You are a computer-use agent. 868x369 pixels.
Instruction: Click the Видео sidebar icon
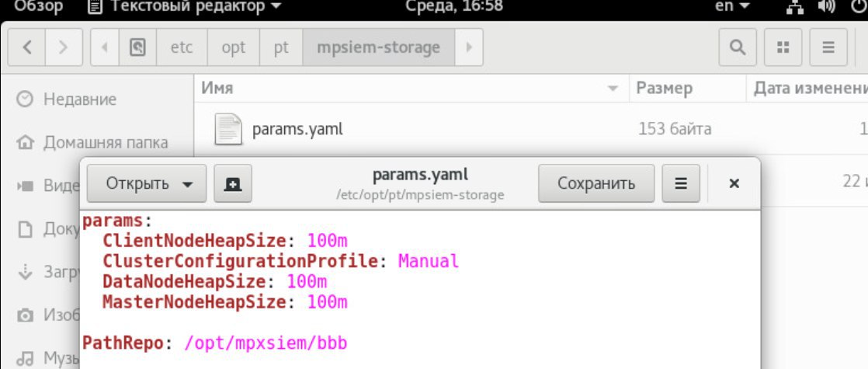[x=24, y=186]
